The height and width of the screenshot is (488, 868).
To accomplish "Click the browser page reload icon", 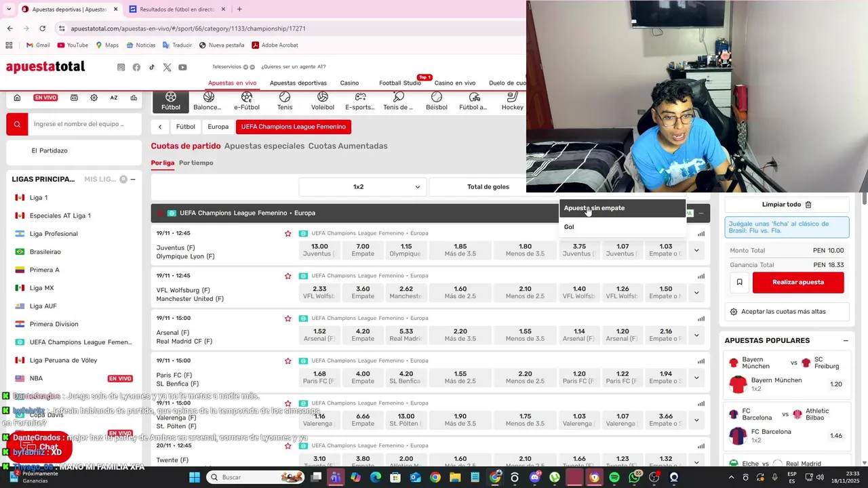I will click(42, 28).
